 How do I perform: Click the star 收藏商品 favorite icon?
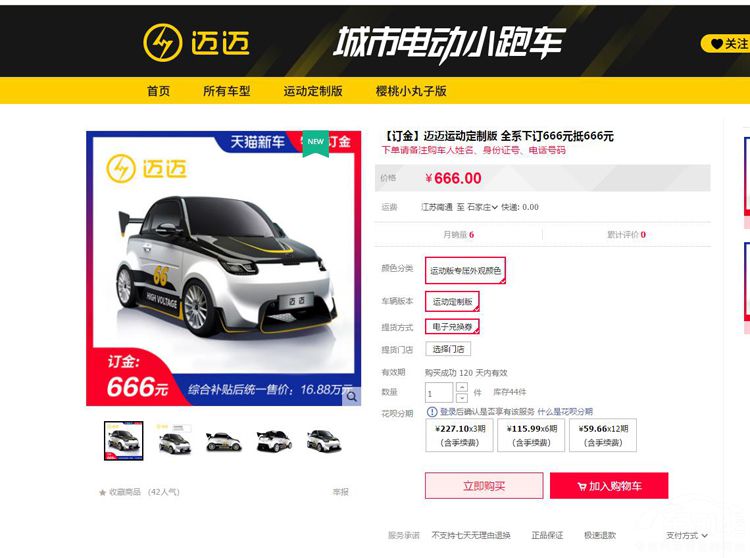102,492
